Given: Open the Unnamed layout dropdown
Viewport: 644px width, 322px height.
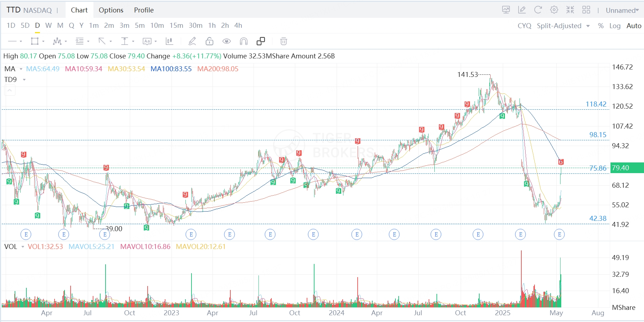Looking at the screenshot, I should pos(622,10).
